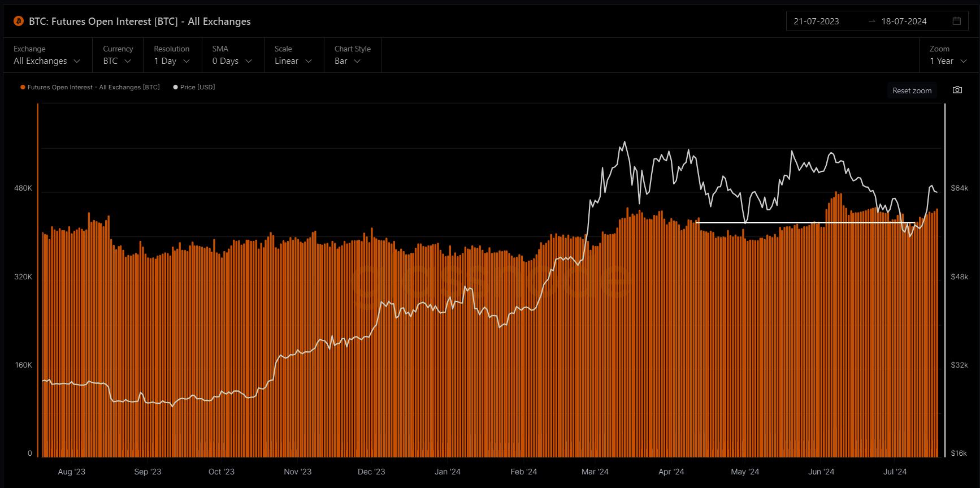Open the Chart Style dropdown set to Bar
This screenshot has height=488, width=980.
pyautogui.click(x=352, y=55)
